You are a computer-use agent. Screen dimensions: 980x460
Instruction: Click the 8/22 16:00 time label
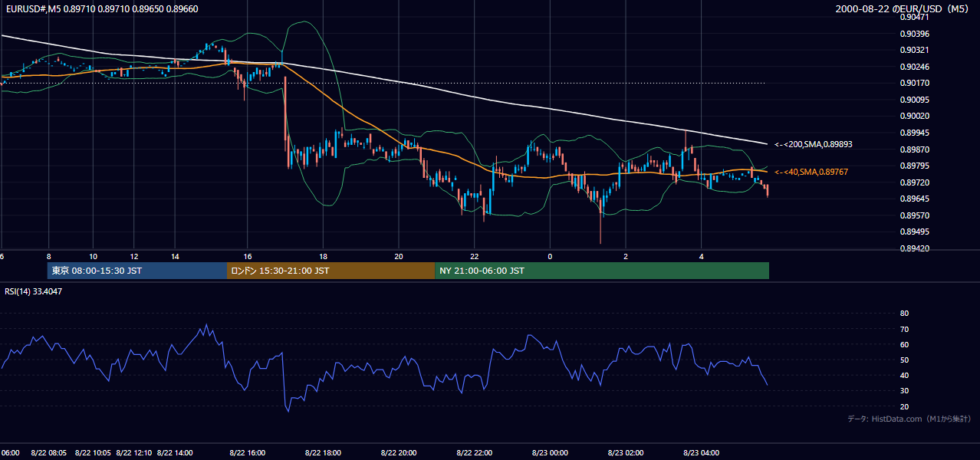(x=247, y=453)
